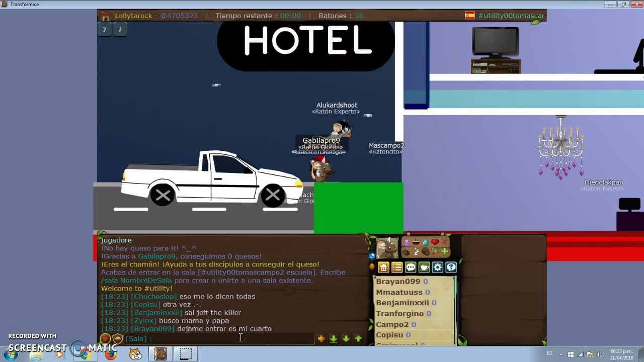Image resolution: width=644 pixels, height=362 pixels.
Task: Open the help question-mark button top left
Action: tap(104, 29)
